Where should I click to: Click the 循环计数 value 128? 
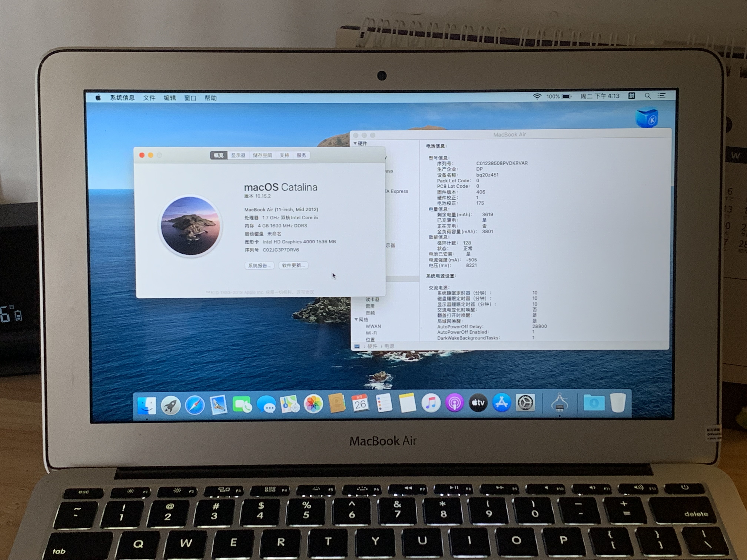pos(467,243)
